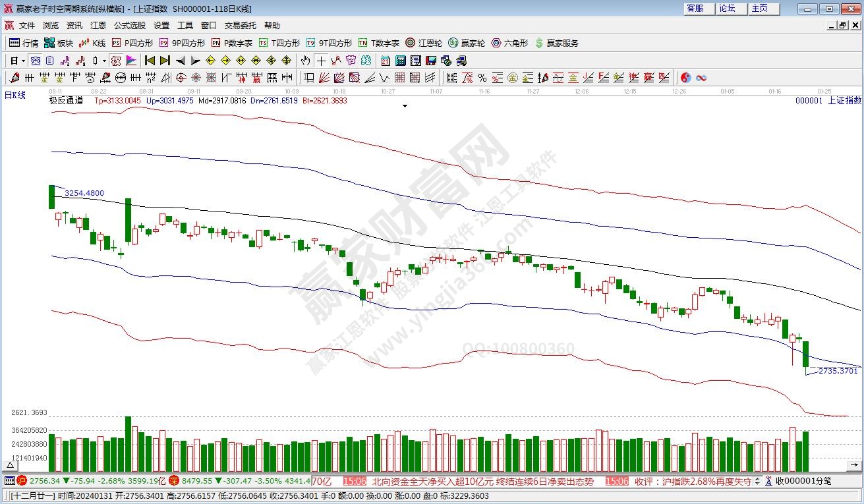
Task: Click the 行情 market quotes button
Action: click(24, 43)
